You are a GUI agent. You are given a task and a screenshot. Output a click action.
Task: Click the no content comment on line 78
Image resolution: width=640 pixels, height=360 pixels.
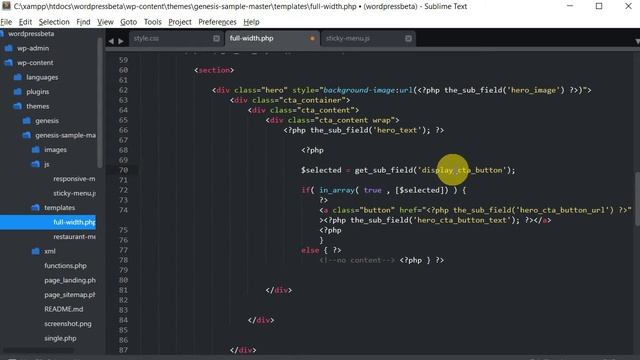(357, 260)
